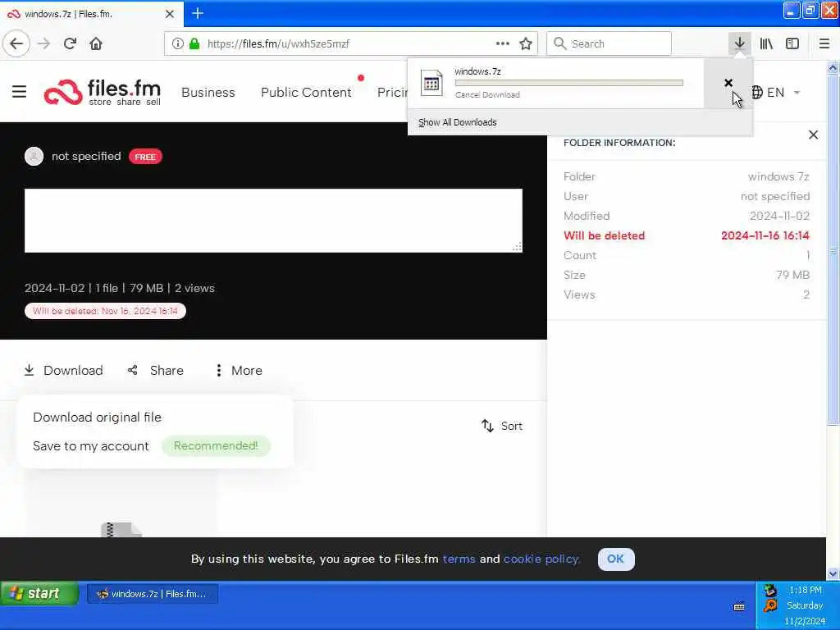Close the Folder Information panel
840x630 pixels.
click(813, 135)
